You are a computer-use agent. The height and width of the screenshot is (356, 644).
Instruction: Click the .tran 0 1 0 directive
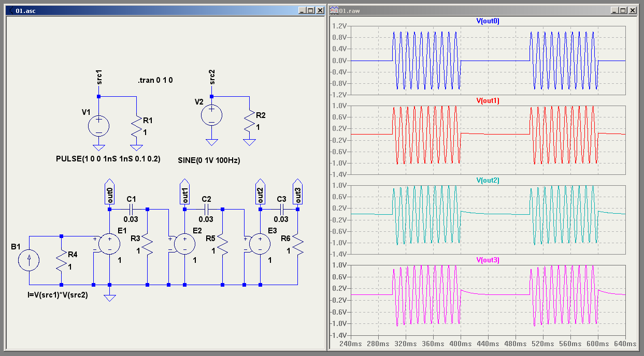[155, 80]
